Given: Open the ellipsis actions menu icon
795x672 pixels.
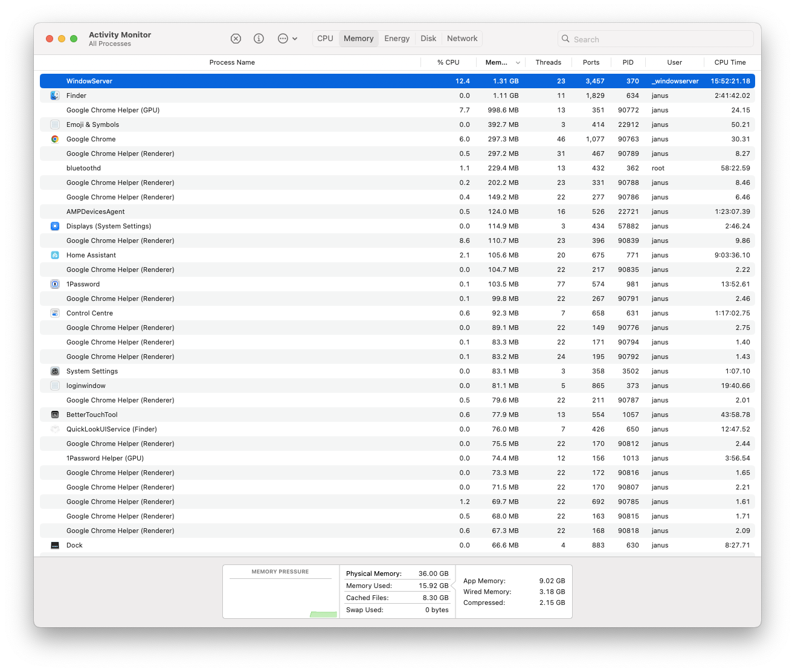Looking at the screenshot, I should (283, 39).
